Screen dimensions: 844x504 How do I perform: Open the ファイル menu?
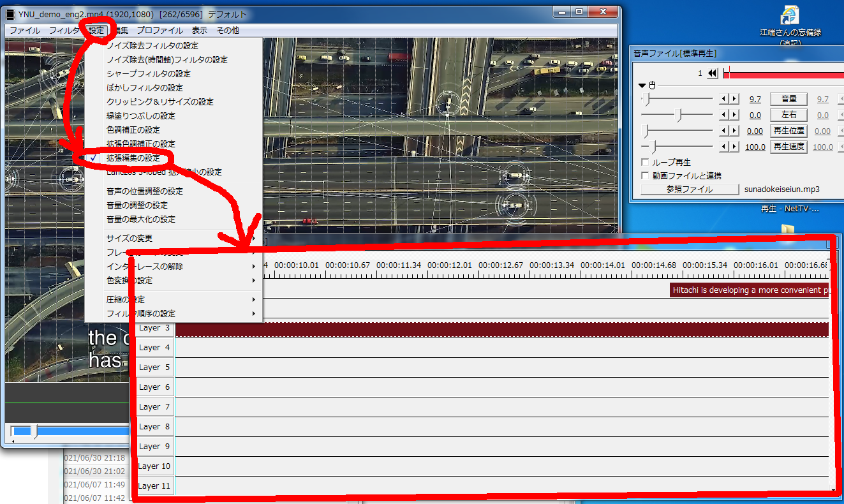point(24,31)
